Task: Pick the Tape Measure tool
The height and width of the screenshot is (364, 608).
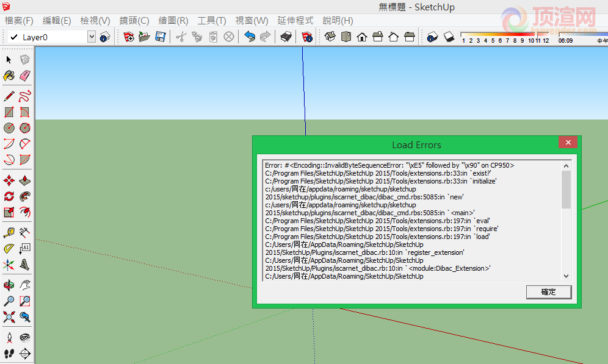Action: click(9, 233)
